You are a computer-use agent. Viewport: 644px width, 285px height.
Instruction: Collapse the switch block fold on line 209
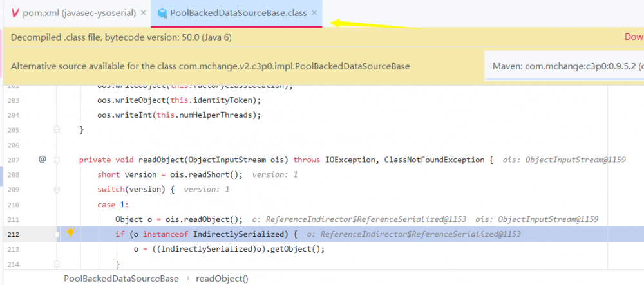coord(57,189)
